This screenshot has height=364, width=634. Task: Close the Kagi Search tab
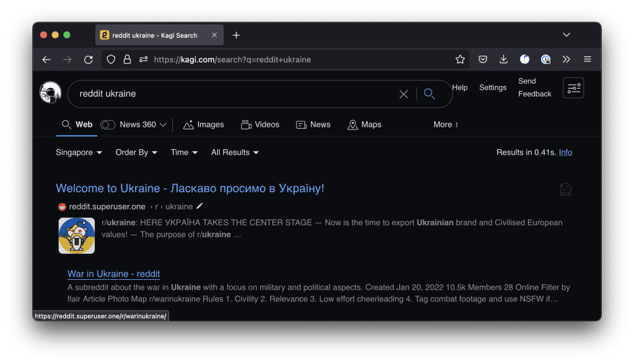tap(214, 35)
